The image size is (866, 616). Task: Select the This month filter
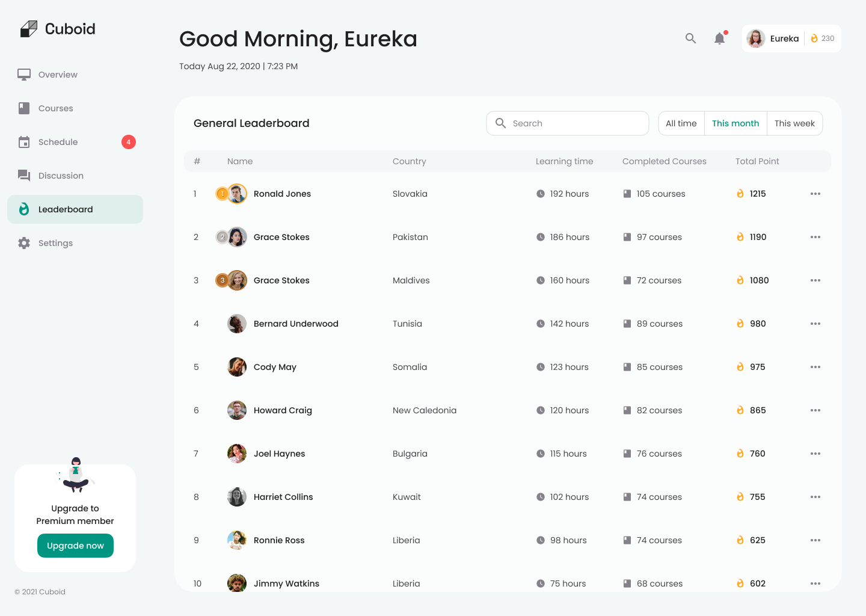coord(735,123)
